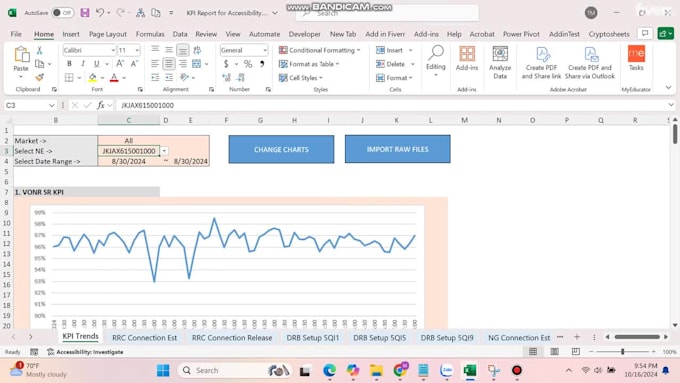Viewport: 680px width, 383px height.
Task: Add a new sheet with the plus button
Action: pos(577,337)
